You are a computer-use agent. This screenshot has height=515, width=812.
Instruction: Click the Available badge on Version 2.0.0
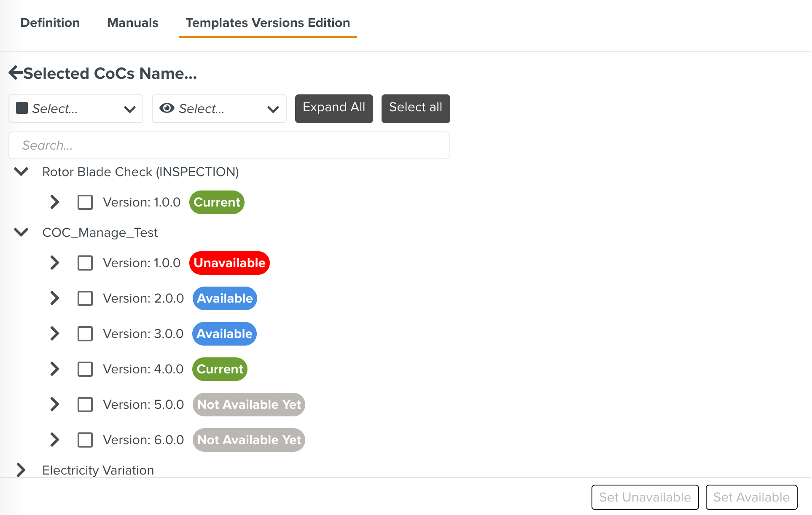(x=224, y=298)
